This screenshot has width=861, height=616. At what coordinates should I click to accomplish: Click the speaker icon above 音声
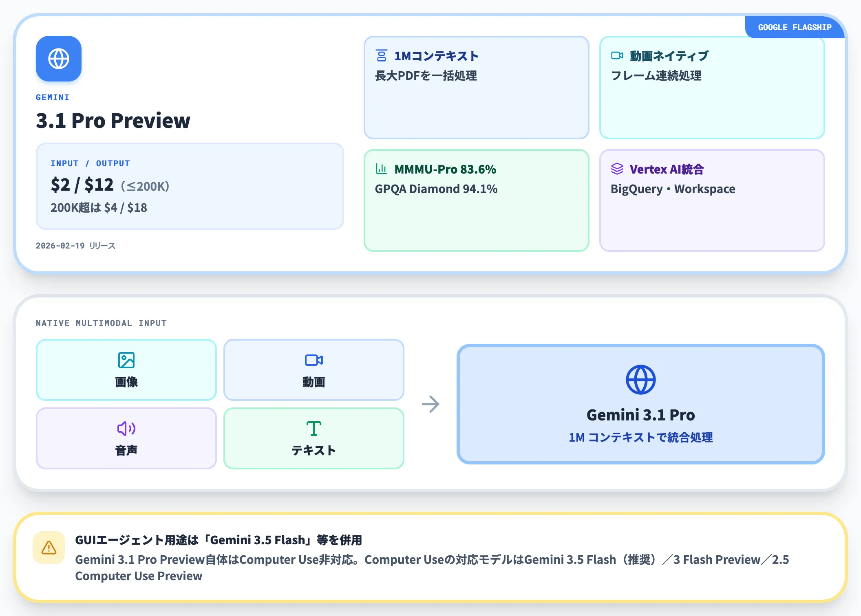126,429
